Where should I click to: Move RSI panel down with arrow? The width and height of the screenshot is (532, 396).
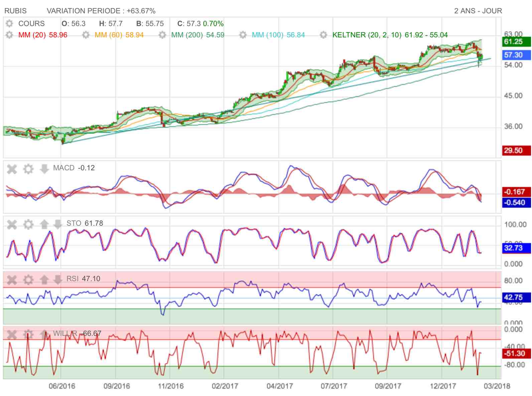click(57, 279)
